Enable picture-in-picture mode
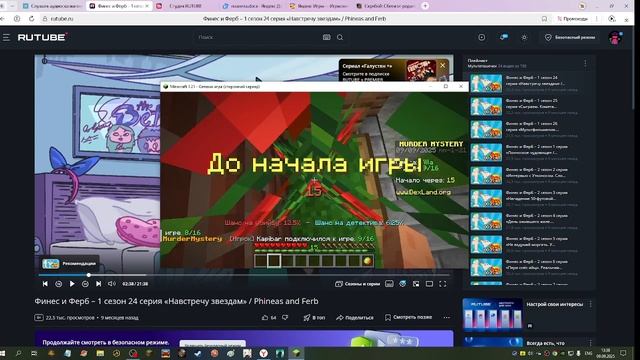 point(416,284)
